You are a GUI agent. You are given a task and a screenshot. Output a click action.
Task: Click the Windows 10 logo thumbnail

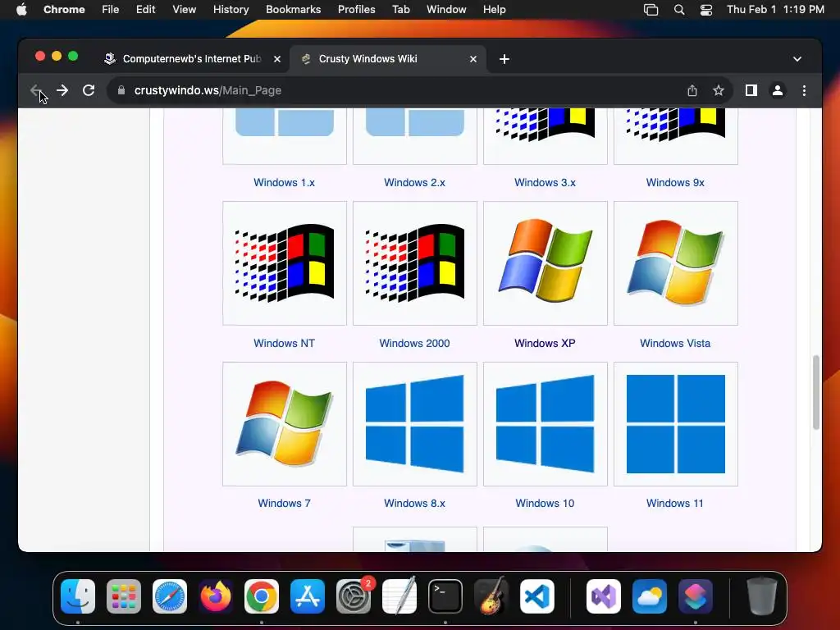tap(546, 424)
